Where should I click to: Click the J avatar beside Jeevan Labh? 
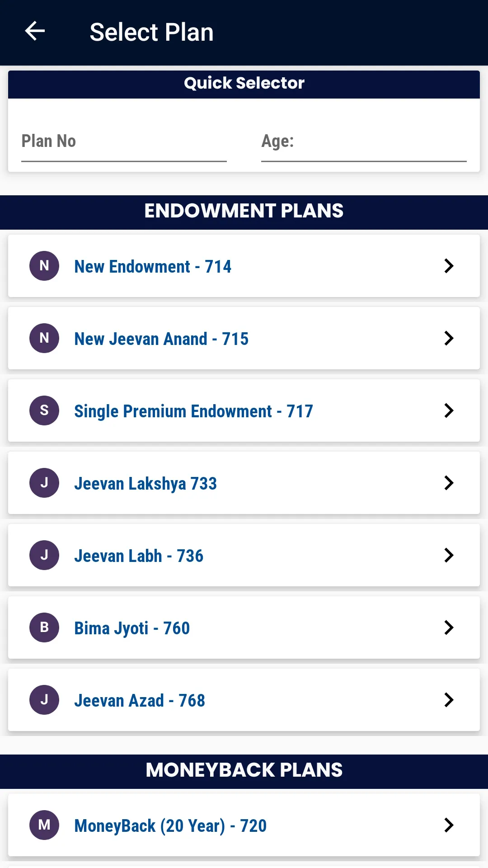point(44,555)
